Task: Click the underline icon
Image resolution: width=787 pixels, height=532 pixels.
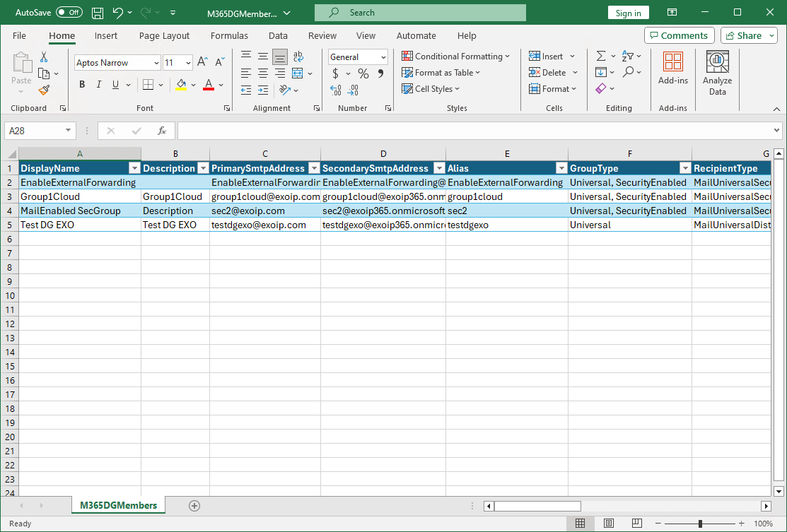Action: [x=115, y=84]
